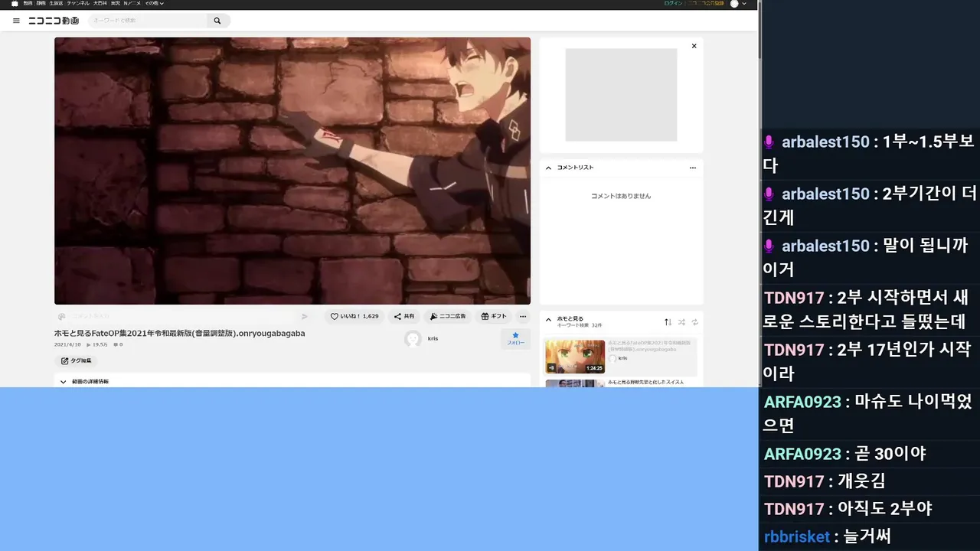This screenshot has width=980, height=551.
Task: Focus the comment input field
Action: point(182,316)
